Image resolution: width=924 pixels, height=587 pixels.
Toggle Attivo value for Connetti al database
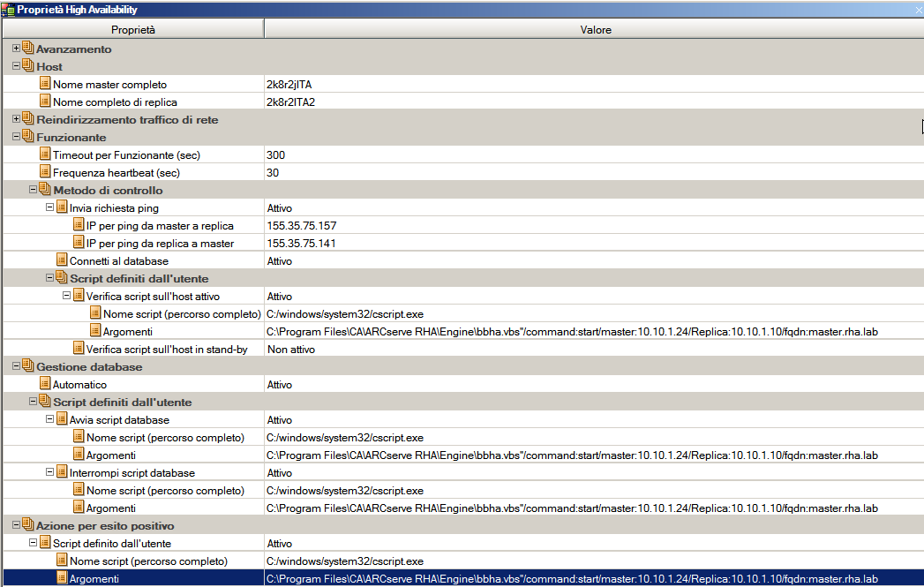tap(280, 261)
